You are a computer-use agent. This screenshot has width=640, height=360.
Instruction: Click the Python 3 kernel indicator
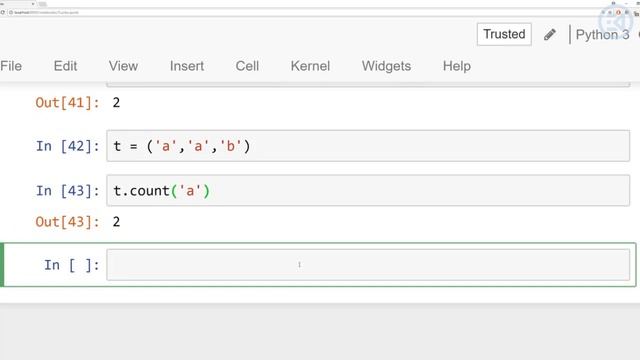602,35
